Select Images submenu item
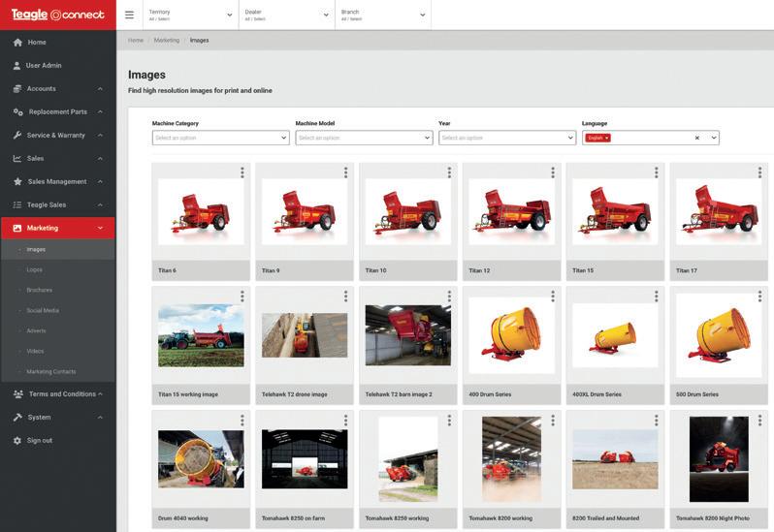The height and width of the screenshot is (532, 774). pyautogui.click(x=58, y=249)
